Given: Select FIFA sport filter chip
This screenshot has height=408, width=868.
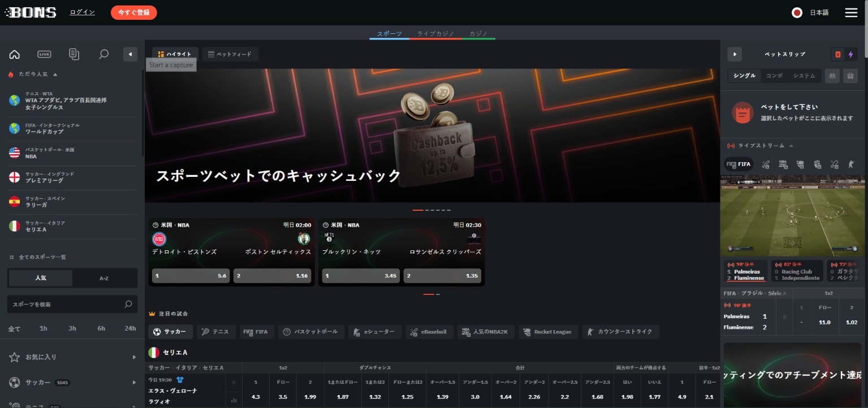Looking at the screenshot, I should [x=257, y=332].
